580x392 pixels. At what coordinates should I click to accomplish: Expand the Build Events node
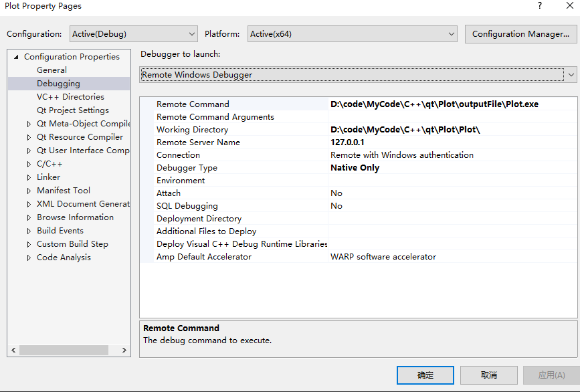[x=29, y=231]
